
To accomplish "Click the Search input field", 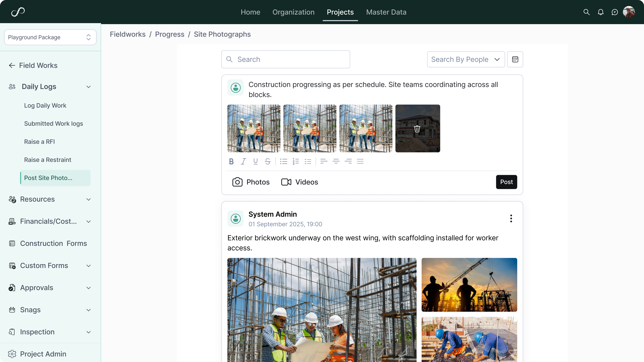I will click(x=286, y=59).
